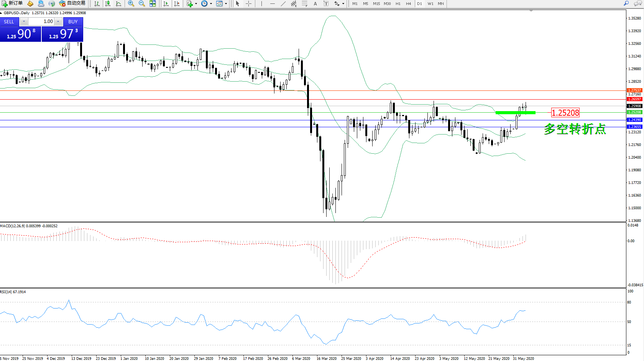The height and width of the screenshot is (361, 644).
Task: Toggle 自动交易 auto trading
Action: point(72,3)
